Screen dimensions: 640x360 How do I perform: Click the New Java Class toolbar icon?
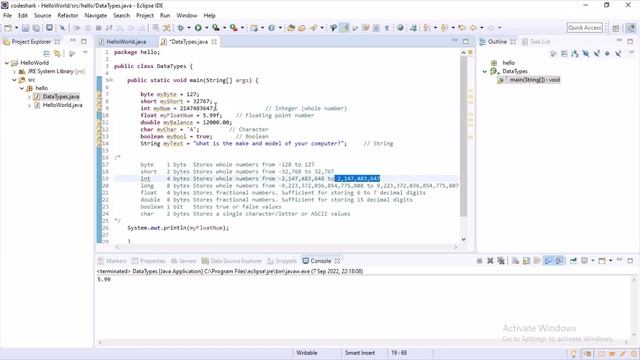(271, 28)
